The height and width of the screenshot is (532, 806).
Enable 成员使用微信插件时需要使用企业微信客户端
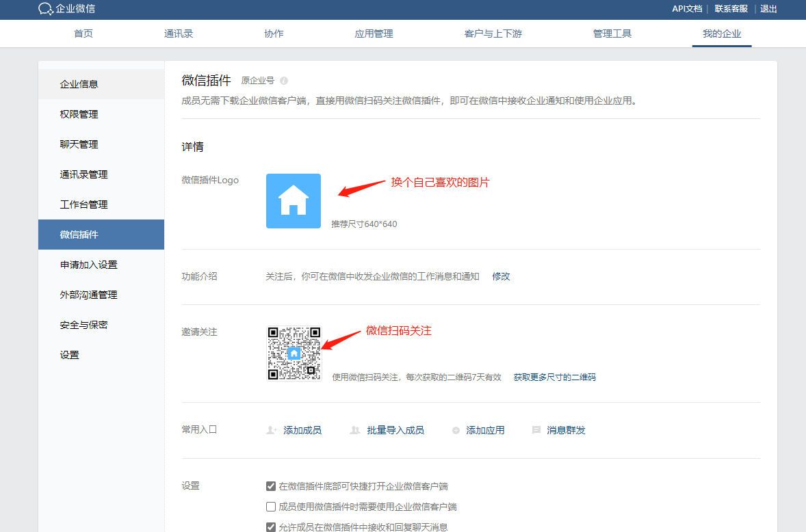pos(270,506)
